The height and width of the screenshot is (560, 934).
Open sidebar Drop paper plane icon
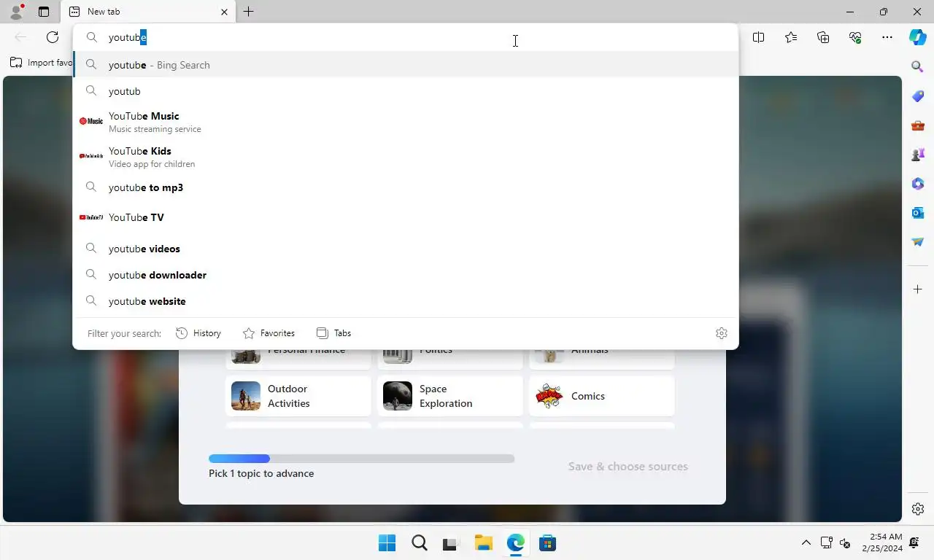click(918, 242)
